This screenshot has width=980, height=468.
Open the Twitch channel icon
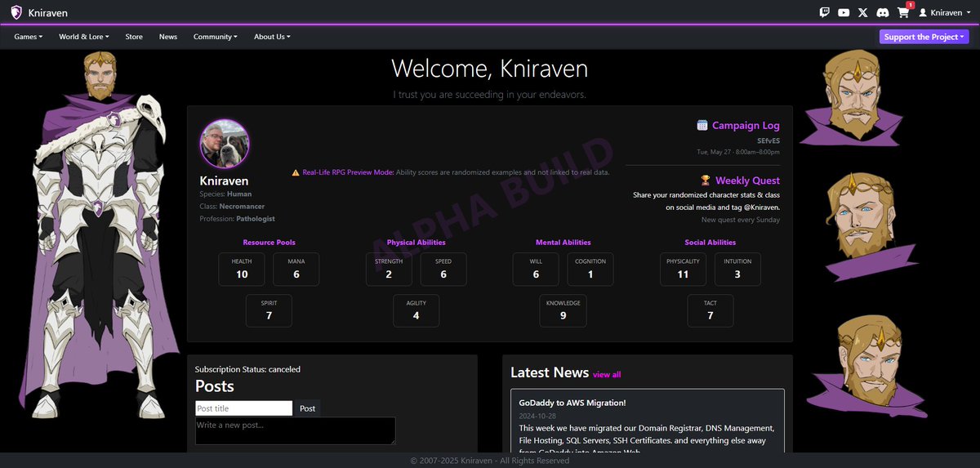(825, 12)
